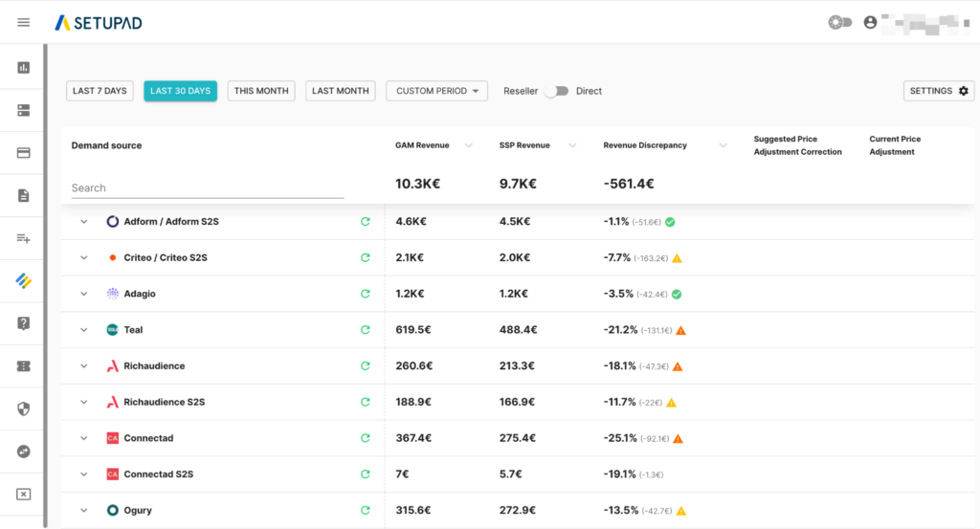980x529 pixels.
Task: Open the document sidebar icon
Action: click(x=23, y=195)
